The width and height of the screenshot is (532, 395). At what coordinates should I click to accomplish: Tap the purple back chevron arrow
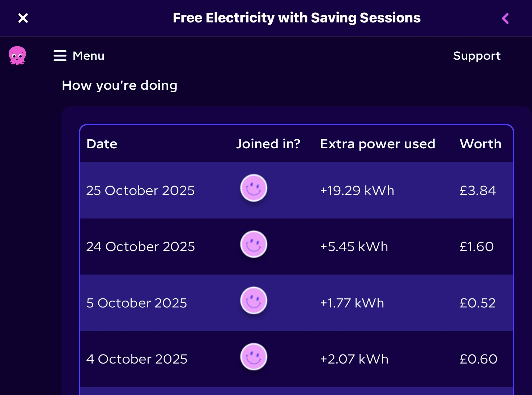(x=505, y=18)
